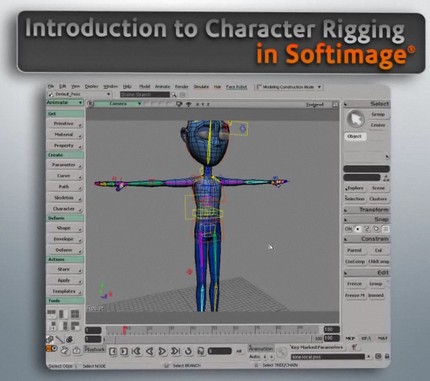Open the Simulate menu
Screen dimensions: 430x381
point(201,87)
